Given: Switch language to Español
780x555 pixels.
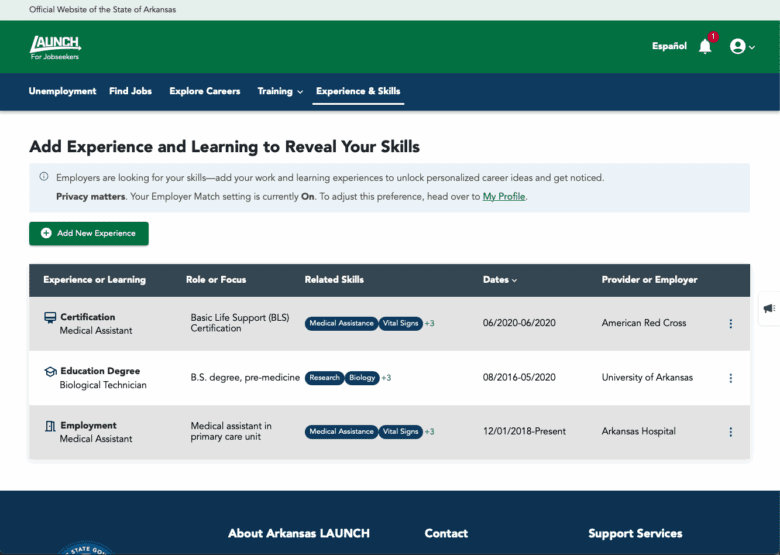Looking at the screenshot, I should (x=669, y=46).
